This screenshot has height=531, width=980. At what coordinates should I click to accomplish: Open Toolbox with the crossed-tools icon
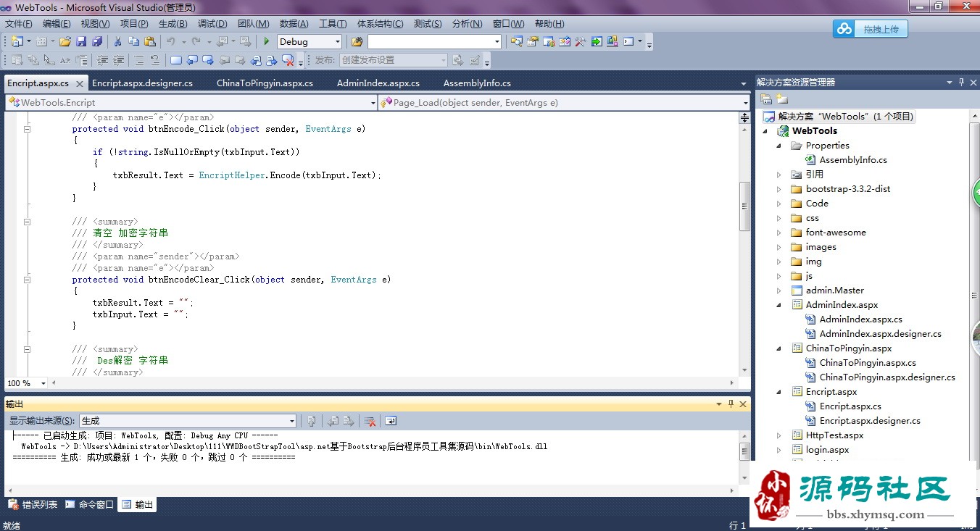[x=580, y=41]
